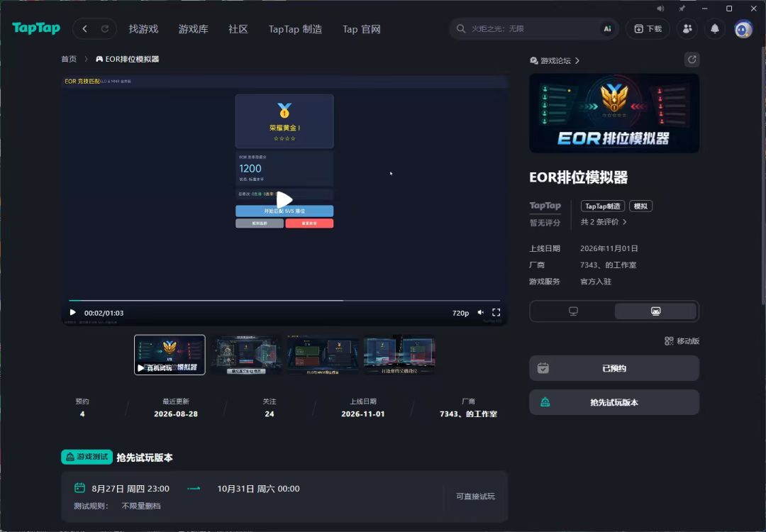This screenshot has height=532, width=766.
Task: Enter fullscreen video mode
Action: (496, 312)
